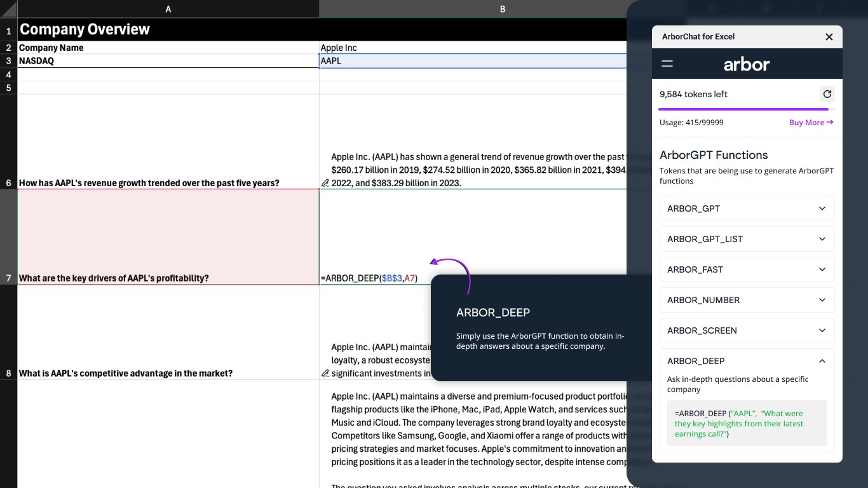The width and height of the screenshot is (868, 488).
Task: Click the Buy More link
Action: click(x=811, y=123)
